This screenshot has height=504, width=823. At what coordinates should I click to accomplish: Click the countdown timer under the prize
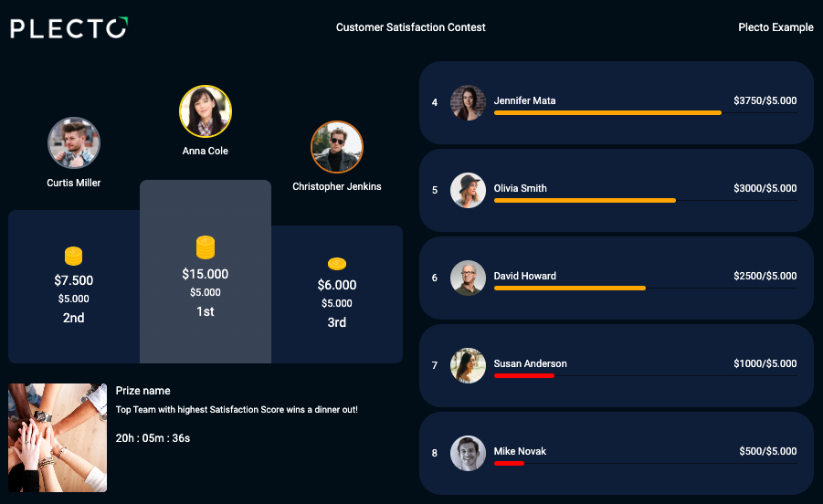pyautogui.click(x=153, y=438)
